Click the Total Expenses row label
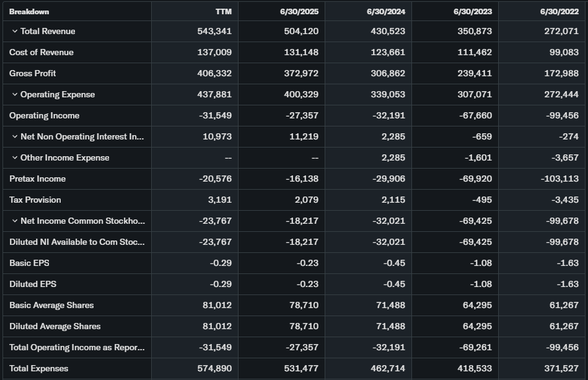588x380 pixels. 39,369
